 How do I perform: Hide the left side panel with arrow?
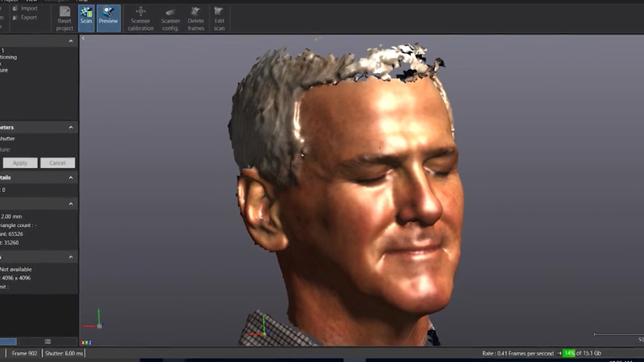(83, 39)
